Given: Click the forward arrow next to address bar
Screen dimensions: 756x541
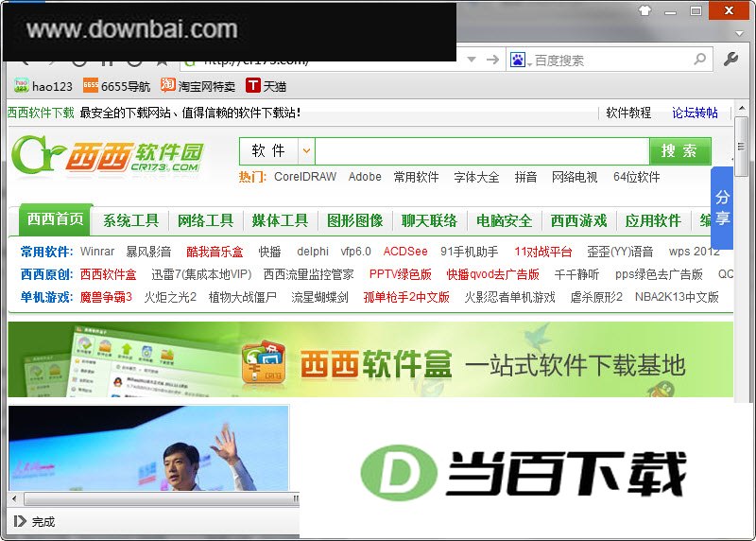Looking at the screenshot, I should pyautogui.click(x=492, y=60).
